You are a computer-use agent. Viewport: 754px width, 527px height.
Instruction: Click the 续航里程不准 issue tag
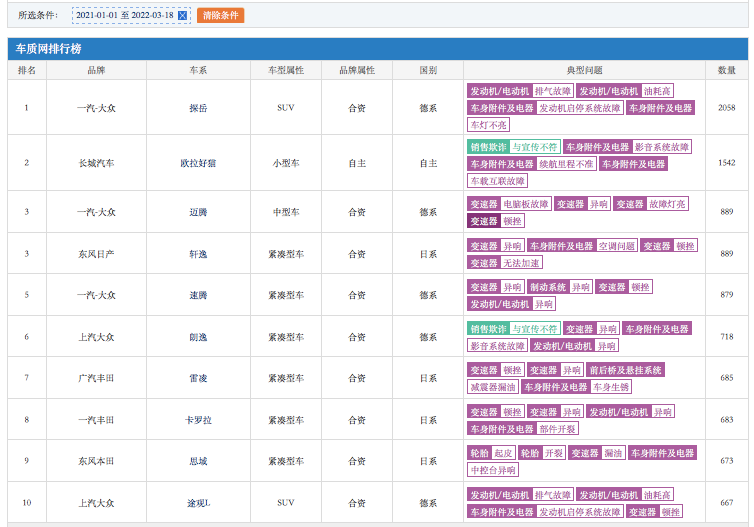(x=566, y=164)
